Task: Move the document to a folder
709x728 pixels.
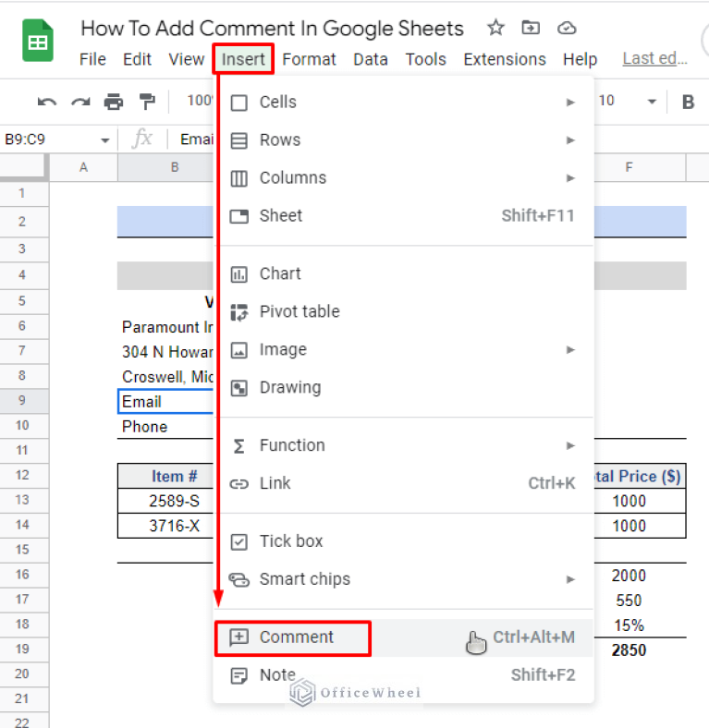Action: tap(531, 28)
